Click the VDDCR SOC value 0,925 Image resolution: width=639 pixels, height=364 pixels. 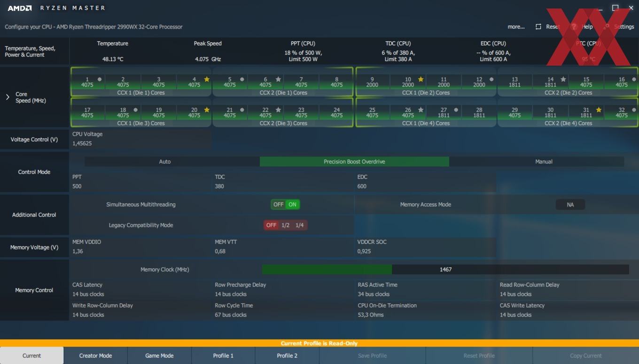coord(364,251)
